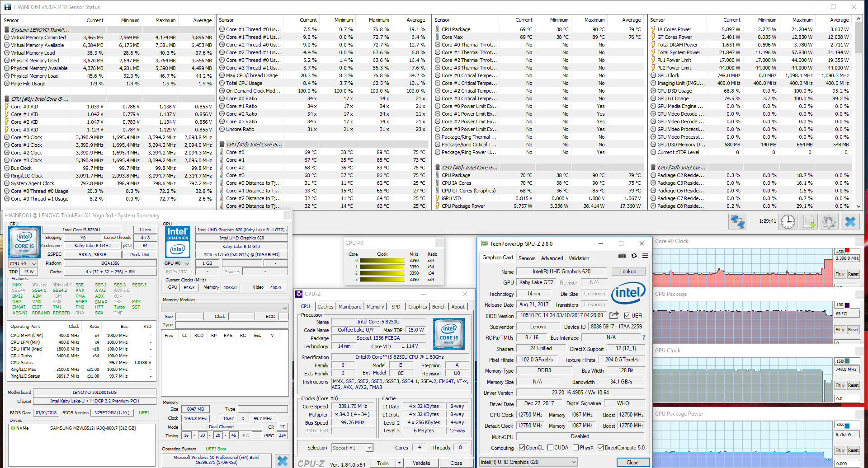The image size is (868, 468).
Task: Open the CPU #0 dropdown in System Summary
Action: click(x=23, y=263)
